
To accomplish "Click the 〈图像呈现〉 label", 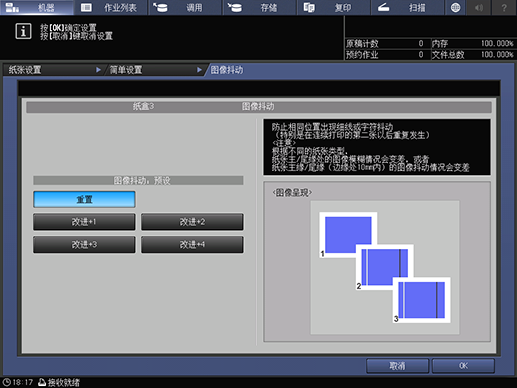I will [292, 193].
